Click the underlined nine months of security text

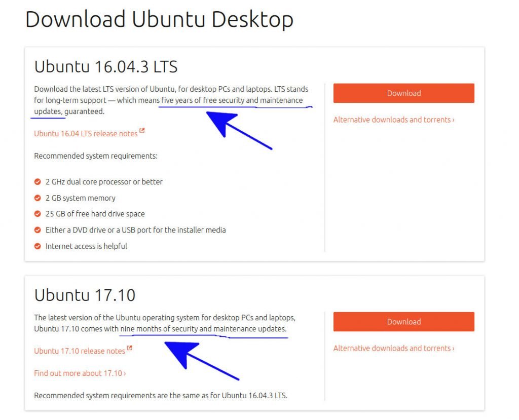point(203,329)
